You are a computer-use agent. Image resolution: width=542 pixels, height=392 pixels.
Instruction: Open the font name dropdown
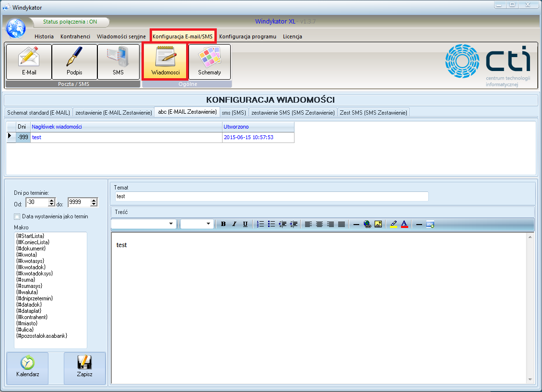171,224
